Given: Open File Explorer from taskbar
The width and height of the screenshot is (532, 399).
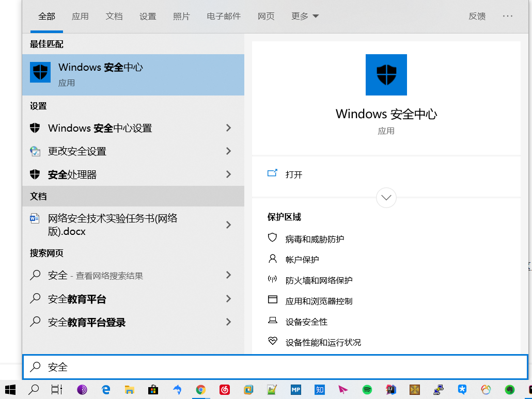Looking at the screenshot, I should pos(129,390).
